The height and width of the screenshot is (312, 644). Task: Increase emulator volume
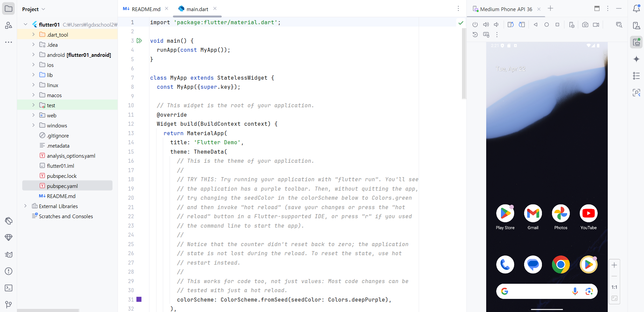pyautogui.click(x=486, y=25)
